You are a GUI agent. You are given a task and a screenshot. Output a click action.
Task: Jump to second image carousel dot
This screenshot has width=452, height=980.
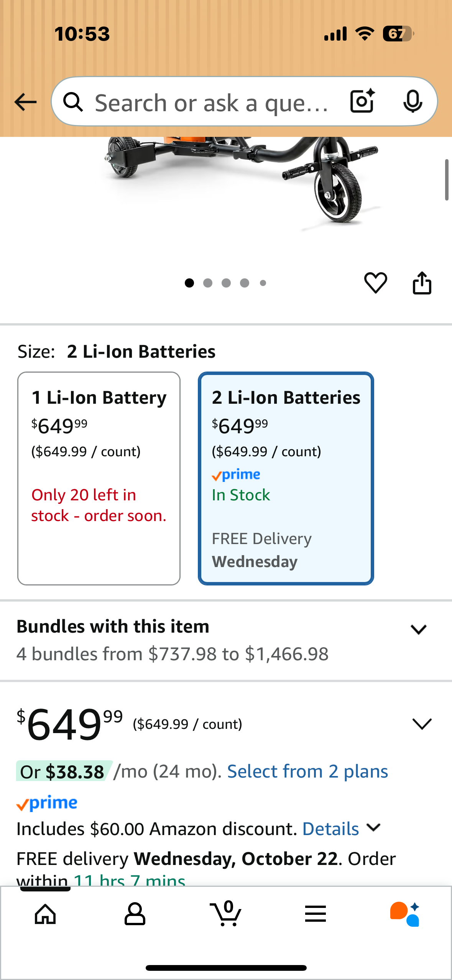208,283
